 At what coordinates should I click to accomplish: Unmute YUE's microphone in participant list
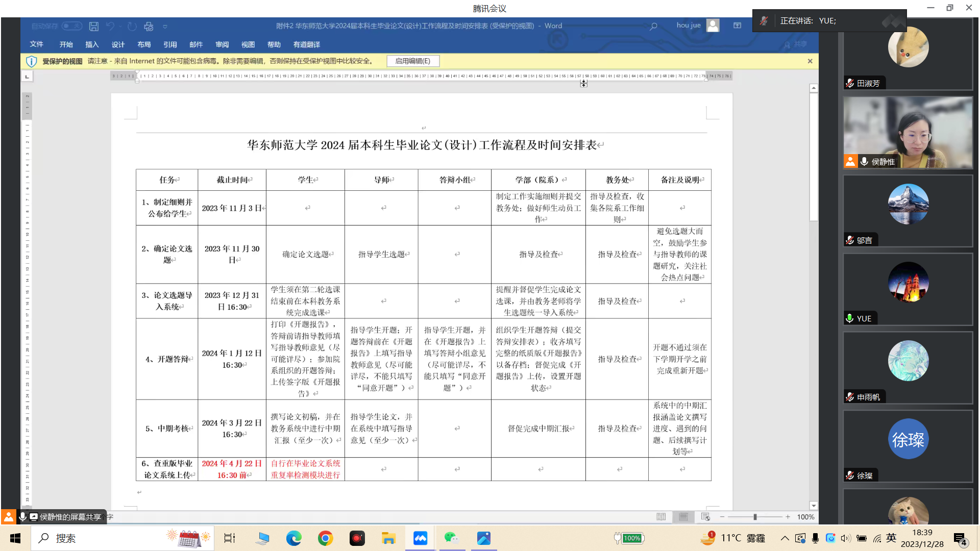[x=848, y=318]
